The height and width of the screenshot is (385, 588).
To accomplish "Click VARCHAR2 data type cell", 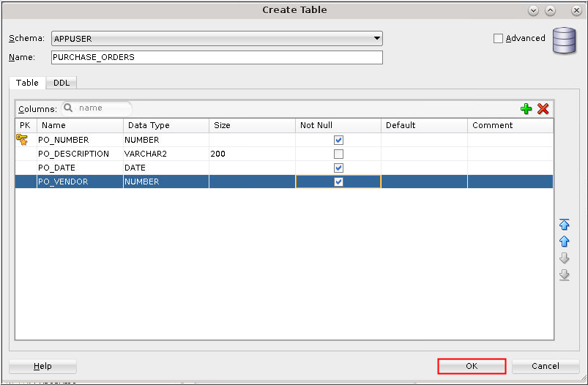I will coord(165,154).
